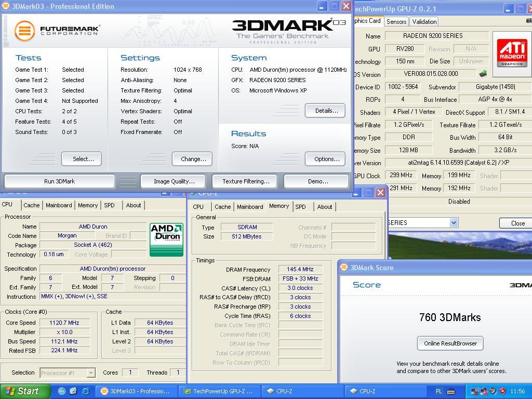Click the 3DMark Score title bar icon

pyautogui.click(x=344, y=268)
